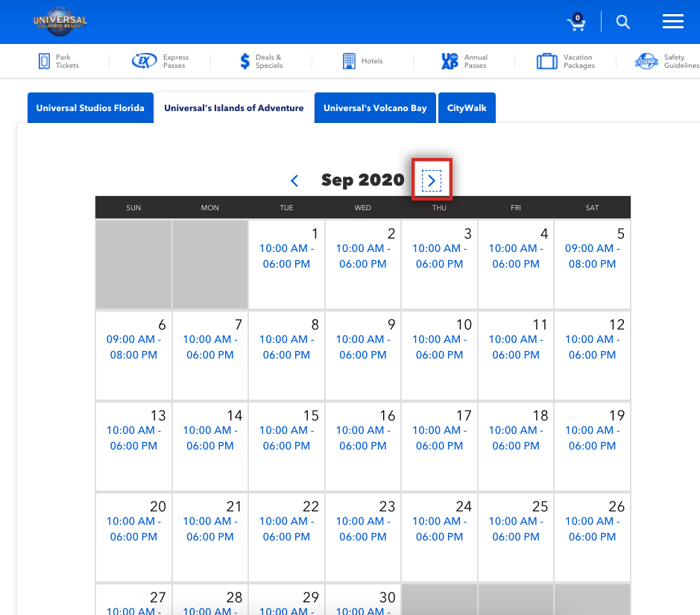Go to previous month arrow
Viewport: 700px width, 615px height.
(294, 180)
